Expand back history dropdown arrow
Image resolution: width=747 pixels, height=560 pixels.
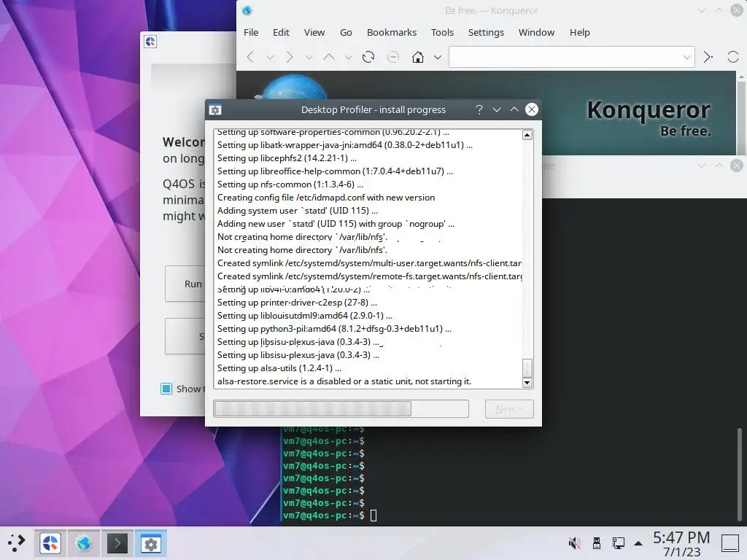pyautogui.click(x=270, y=58)
